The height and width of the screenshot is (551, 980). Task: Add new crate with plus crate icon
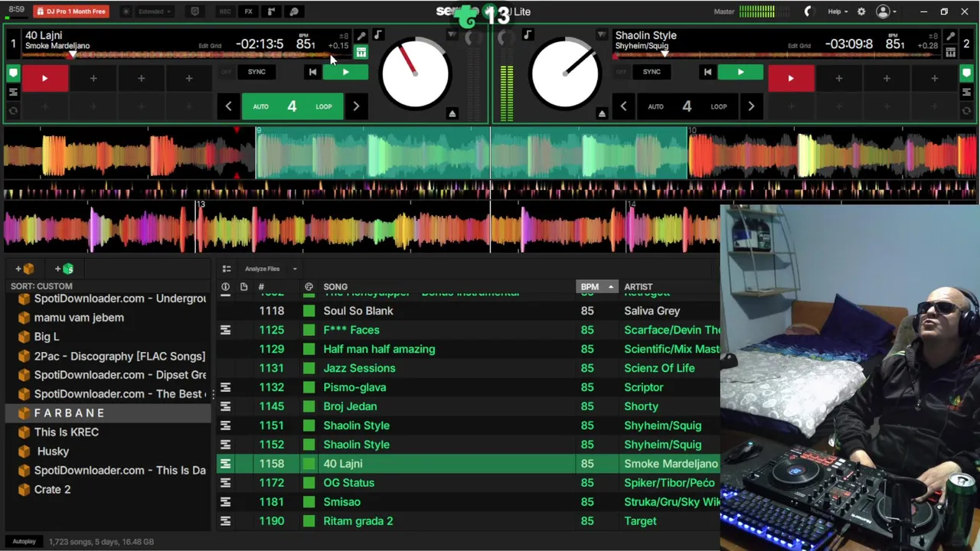point(24,269)
